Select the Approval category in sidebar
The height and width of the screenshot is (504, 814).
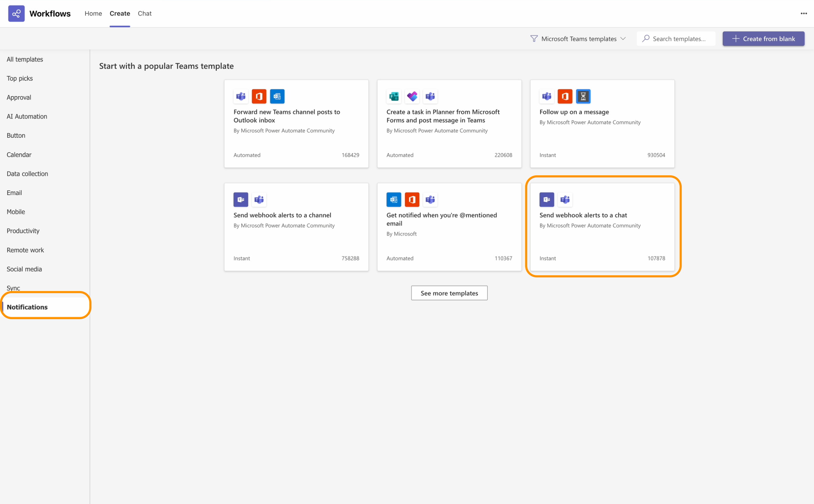[x=19, y=97]
